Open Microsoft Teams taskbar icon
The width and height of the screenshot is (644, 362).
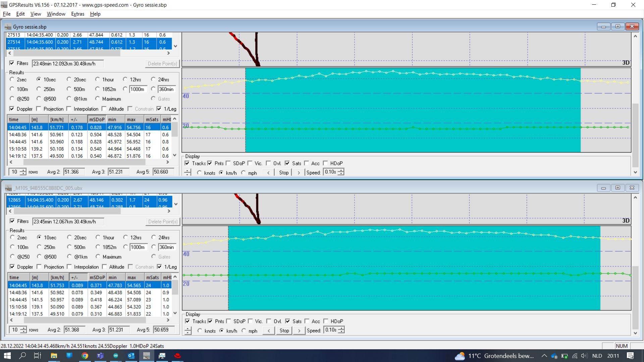coord(100,356)
